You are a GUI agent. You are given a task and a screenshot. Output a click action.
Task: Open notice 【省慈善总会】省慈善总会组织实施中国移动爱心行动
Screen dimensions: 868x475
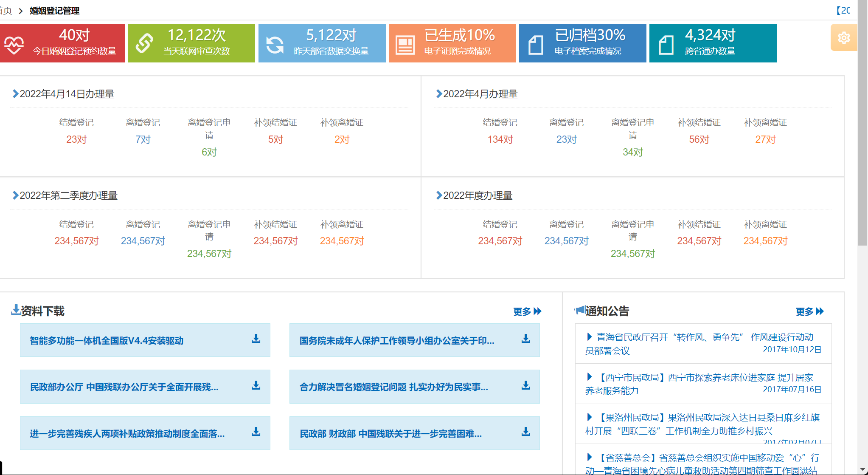click(x=703, y=460)
